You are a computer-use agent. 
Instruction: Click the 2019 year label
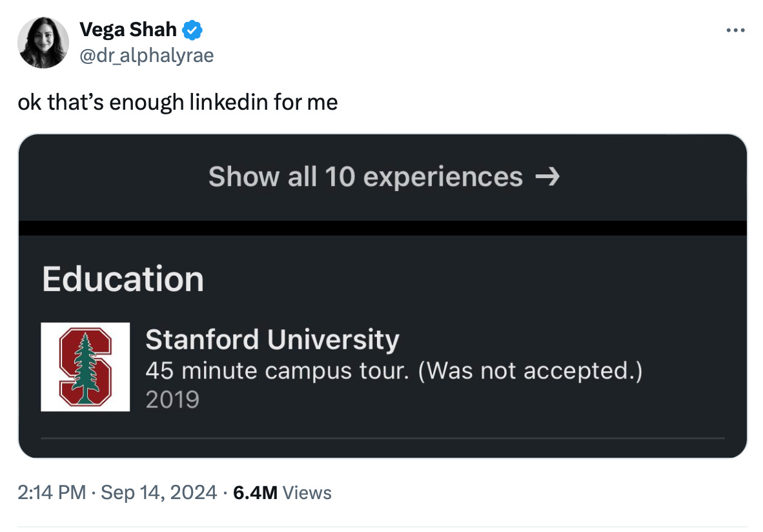pyautogui.click(x=172, y=400)
